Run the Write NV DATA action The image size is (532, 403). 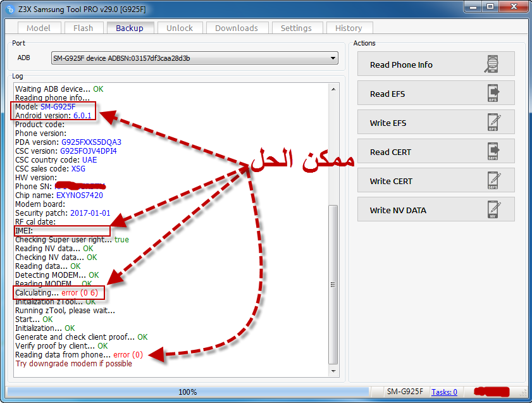click(x=436, y=209)
